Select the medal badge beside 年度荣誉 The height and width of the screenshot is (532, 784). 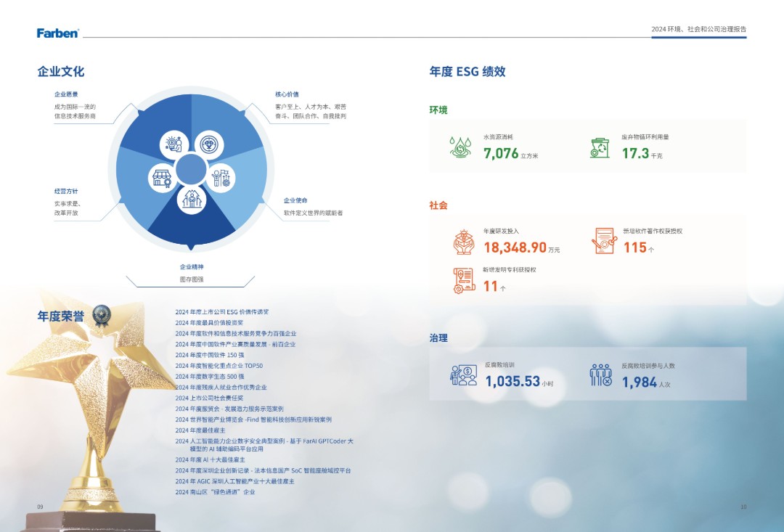click(101, 315)
